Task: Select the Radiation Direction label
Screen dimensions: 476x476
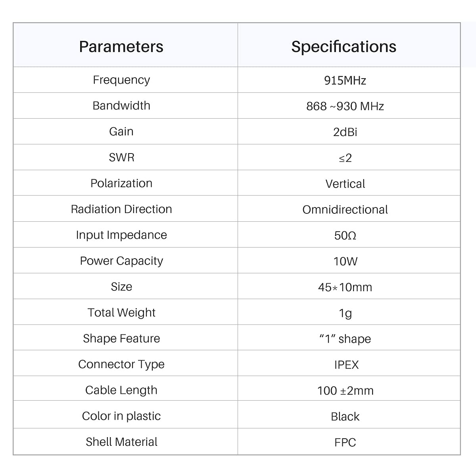Action: [x=121, y=209]
